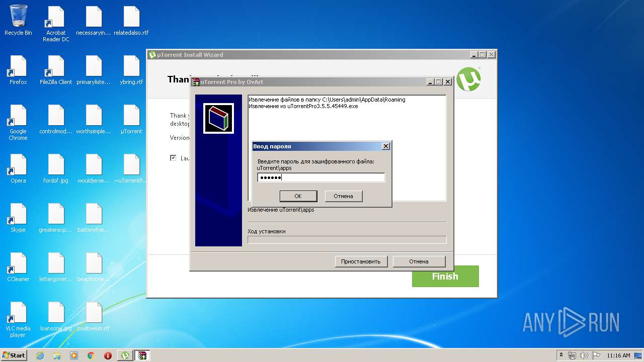Open Windows Explorer from the taskbar
Viewport: 644px width, 362px height.
pyautogui.click(x=57, y=355)
